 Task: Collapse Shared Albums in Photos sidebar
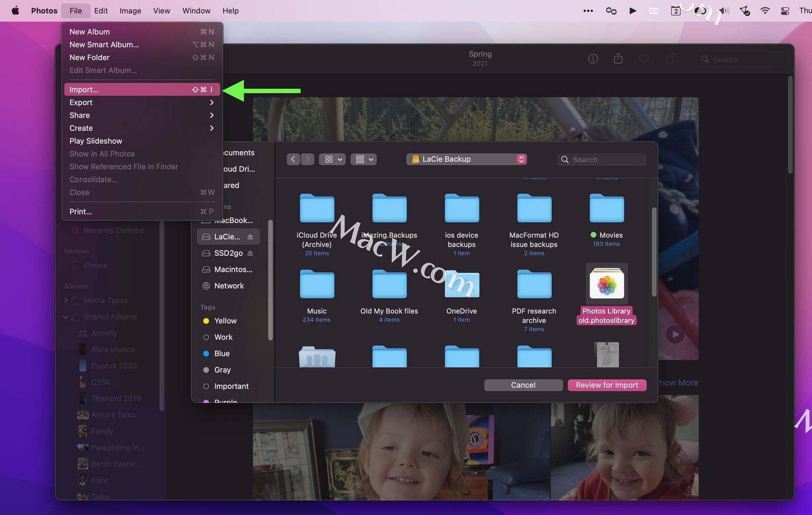[66, 317]
